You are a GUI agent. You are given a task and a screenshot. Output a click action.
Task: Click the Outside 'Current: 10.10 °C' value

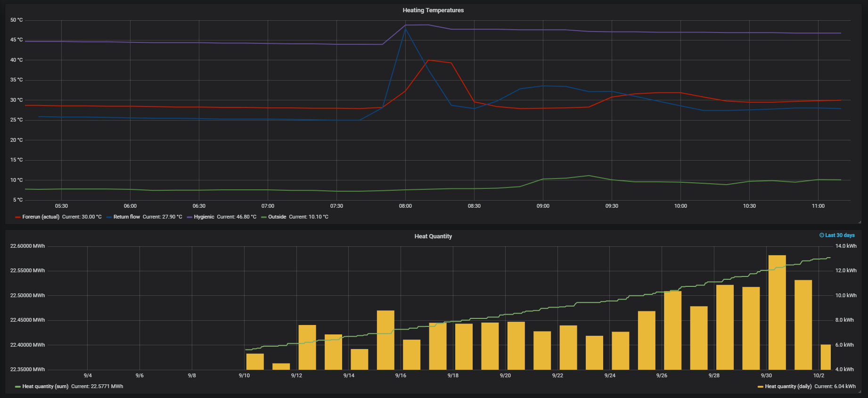tap(309, 217)
